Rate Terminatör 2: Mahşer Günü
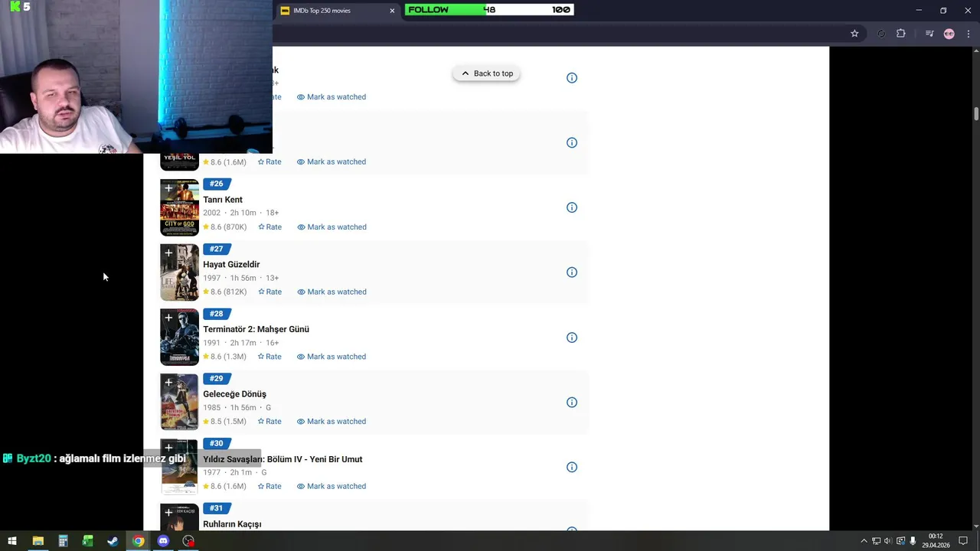Viewport: 980px width, 551px height. 269,357
